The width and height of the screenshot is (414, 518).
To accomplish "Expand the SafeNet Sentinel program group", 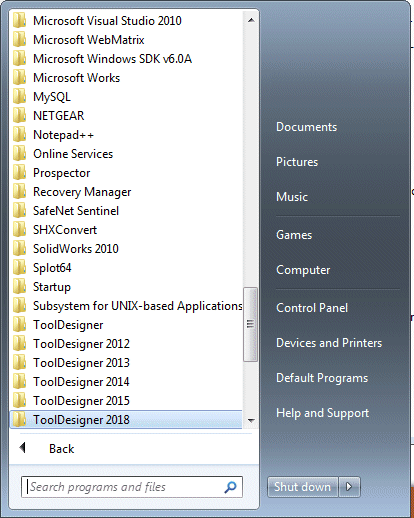I will coord(126,211).
